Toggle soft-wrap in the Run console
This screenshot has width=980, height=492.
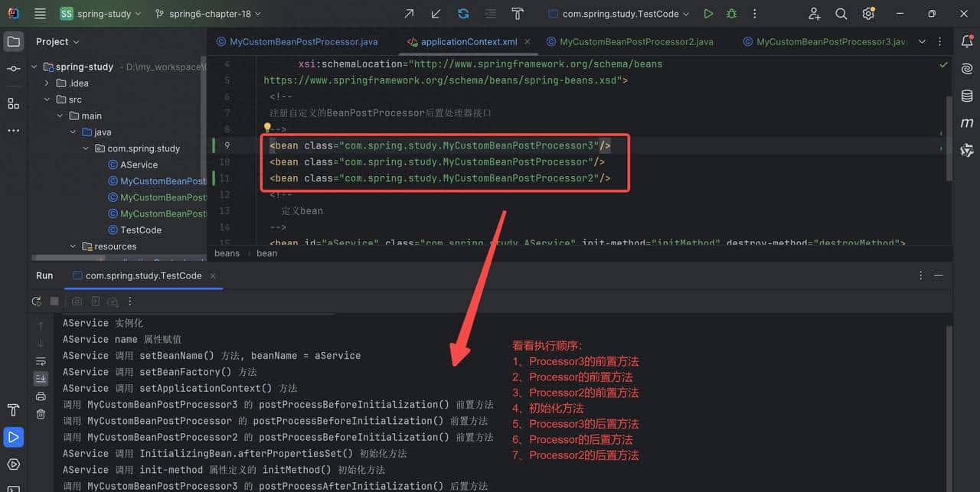tap(41, 361)
